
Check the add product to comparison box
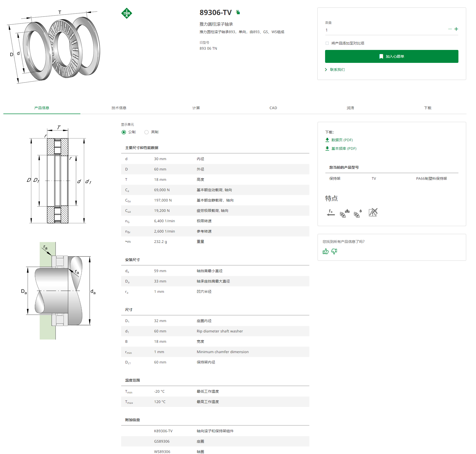[x=327, y=43]
